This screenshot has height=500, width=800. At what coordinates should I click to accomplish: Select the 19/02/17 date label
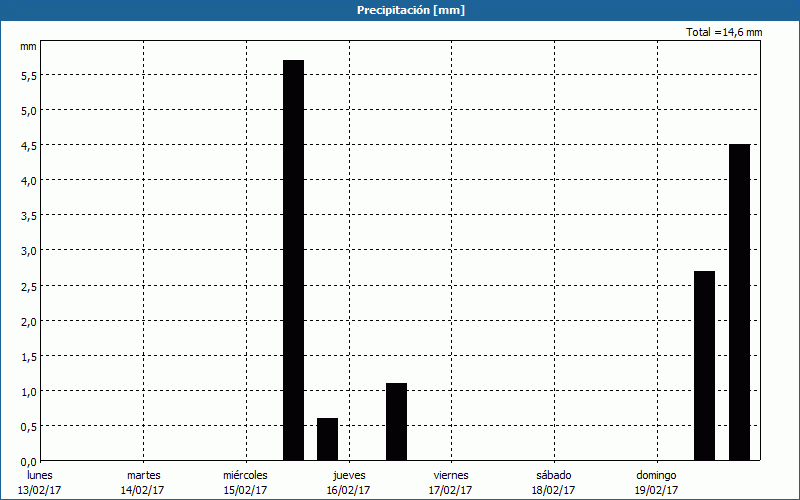click(656, 490)
